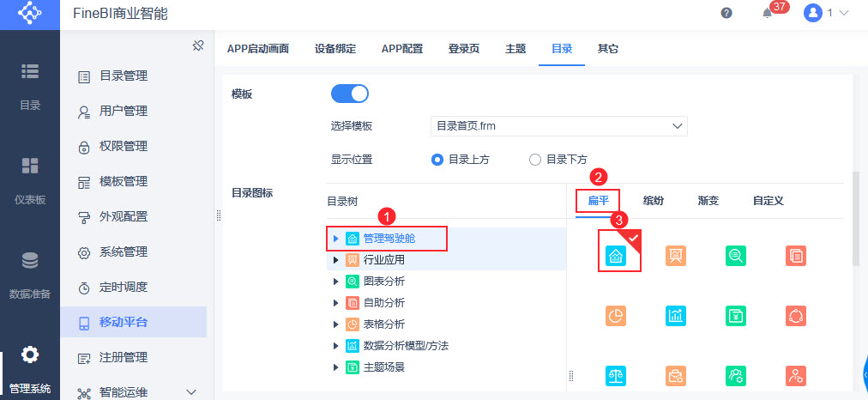Switch to the 缤纷 icon style tab
This screenshot has height=400, width=868.
653,201
